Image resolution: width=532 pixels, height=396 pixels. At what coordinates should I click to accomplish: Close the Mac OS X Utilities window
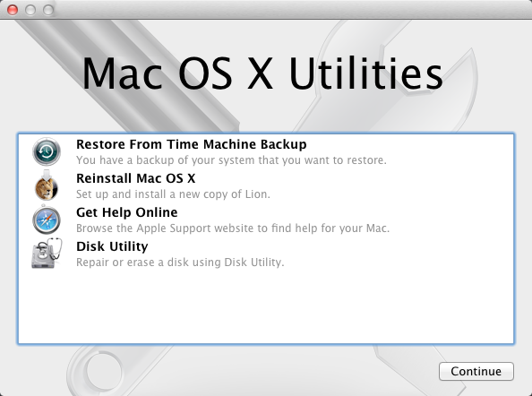13,10
